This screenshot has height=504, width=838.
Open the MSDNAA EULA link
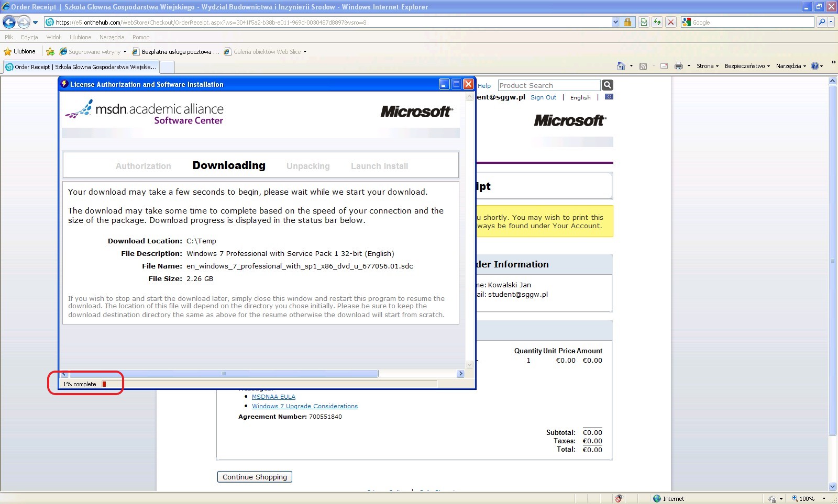click(273, 397)
